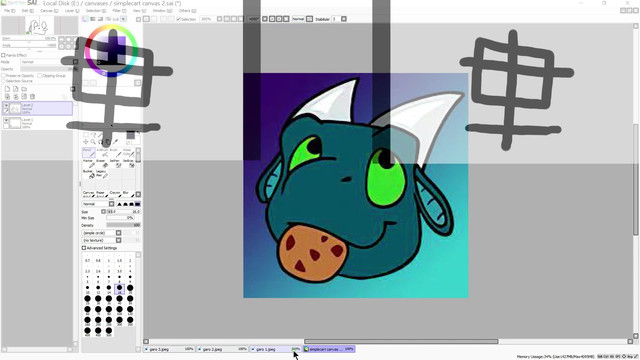Hide Layer 2 using its eye icon

tap(6, 106)
